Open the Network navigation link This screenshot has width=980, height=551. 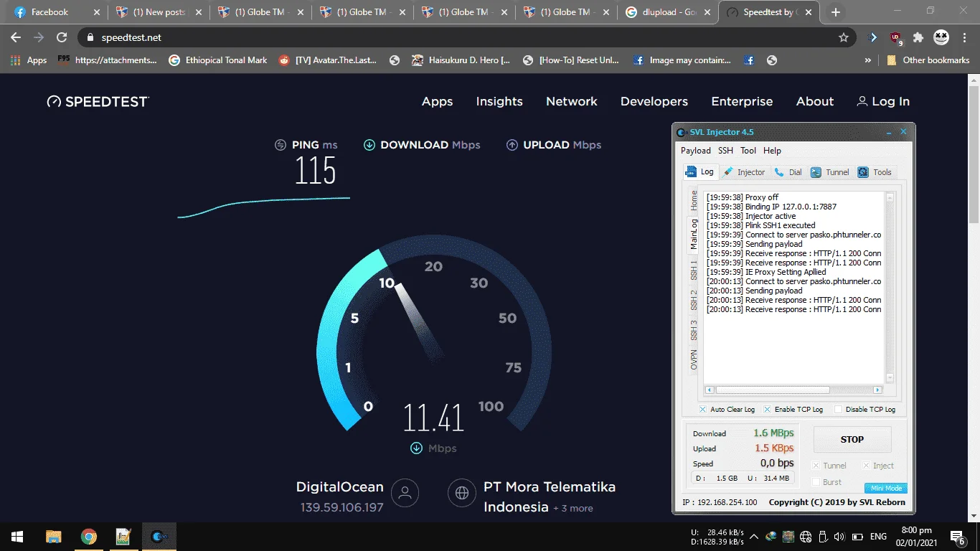coord(572,102)
